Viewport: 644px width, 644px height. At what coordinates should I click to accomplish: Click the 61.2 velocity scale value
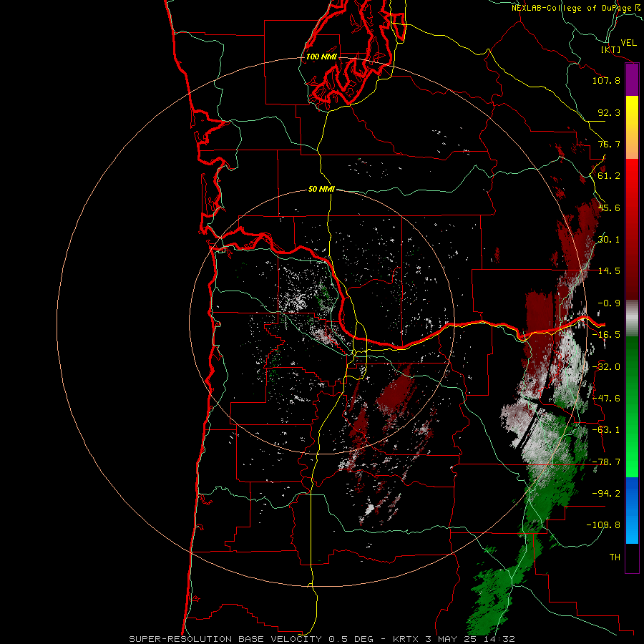pos(609,176)
